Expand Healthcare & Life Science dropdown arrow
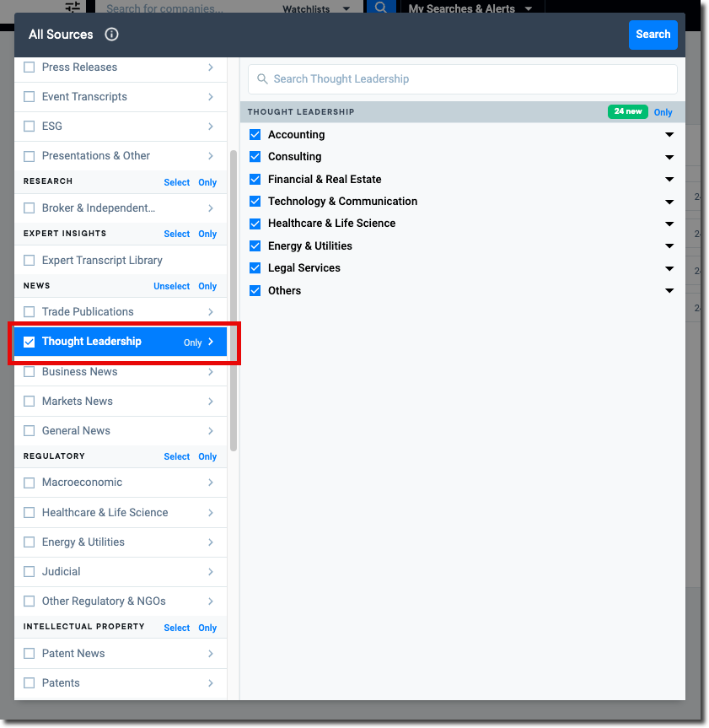The width and height of the screenshot is (709, 728). point(669,224)
